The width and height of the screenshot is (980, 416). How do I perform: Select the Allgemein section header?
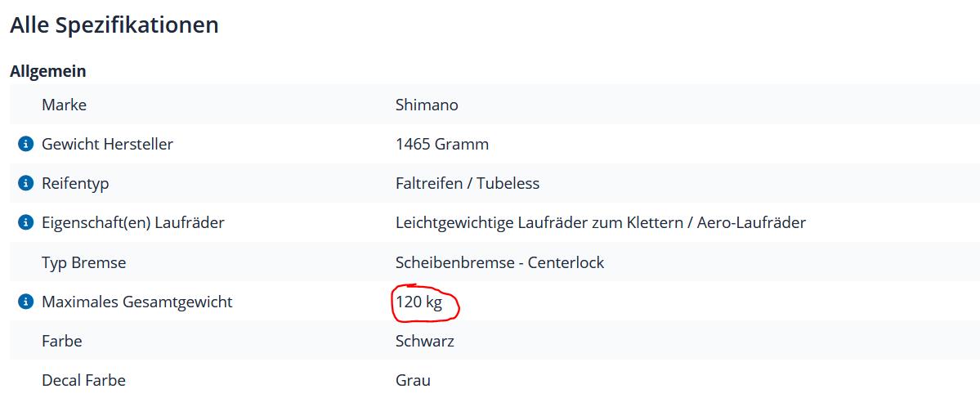tap(48, 71)
